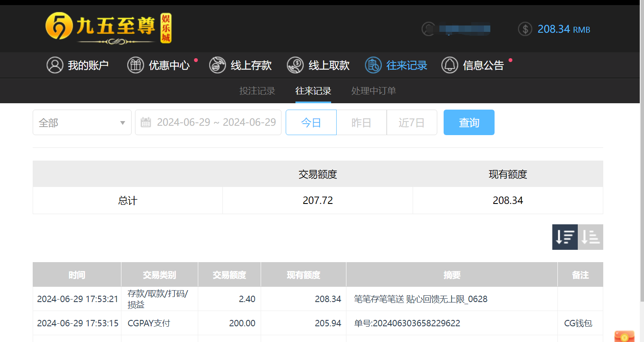Image resolution: width=644 pixels, height=342 pixels.
Task: Open the calendar icon in the date field
Action: coord(146,122)
